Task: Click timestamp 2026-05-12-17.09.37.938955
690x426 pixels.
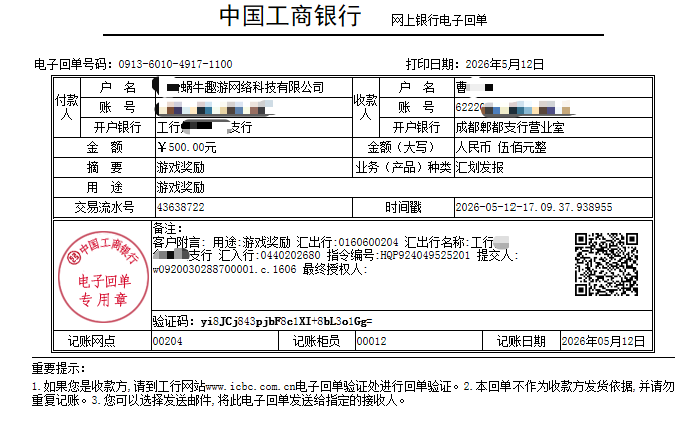Action: pyautogui.click(x=534, y=207)
